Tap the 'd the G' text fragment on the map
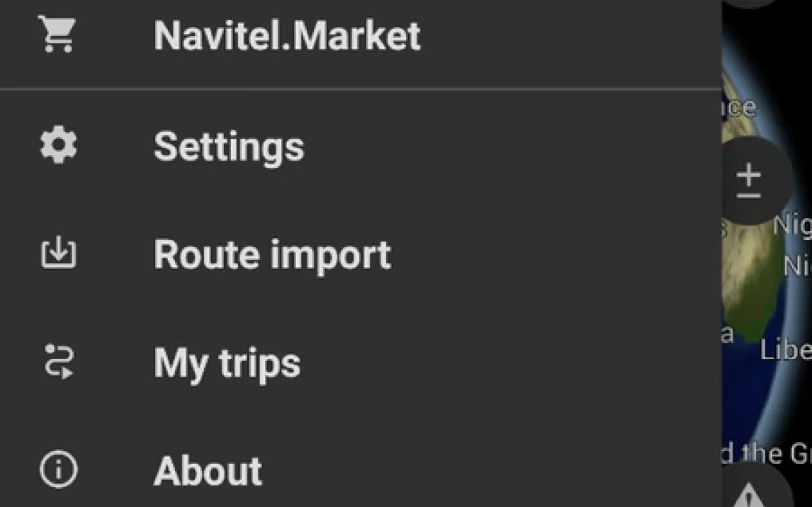812x507 pixels. pos(767,453)
